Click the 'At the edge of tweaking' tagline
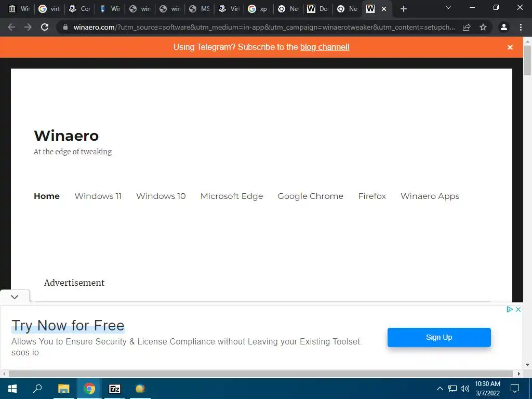The height and width of the screenshot is (399, 532). 73,152
